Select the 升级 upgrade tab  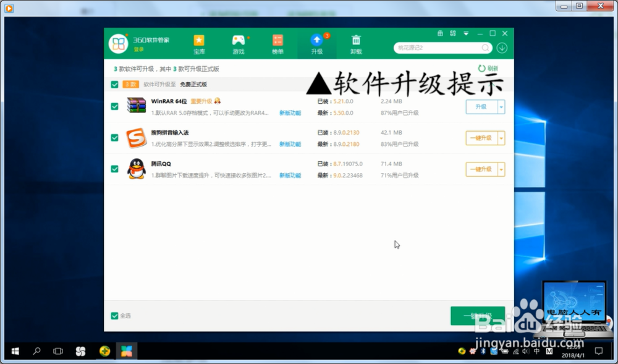pyautogui.click(x=316, y=44)
